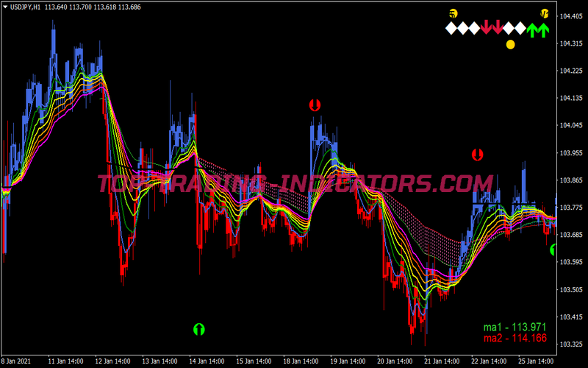Click the 18 Jan 14:00 time label
This screenshot has width=588, height=368.
(x=301, y=361)
